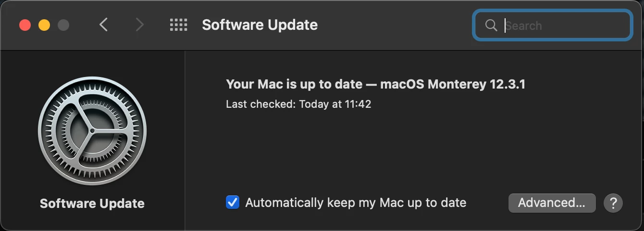Viewport: 644px width, 231px height.
Task: Click the "Software Update" window title
Action: point(260,25)
